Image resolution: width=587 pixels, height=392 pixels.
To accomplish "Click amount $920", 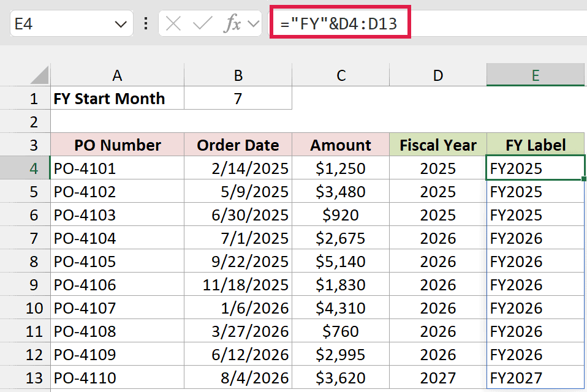I will 341,214.
